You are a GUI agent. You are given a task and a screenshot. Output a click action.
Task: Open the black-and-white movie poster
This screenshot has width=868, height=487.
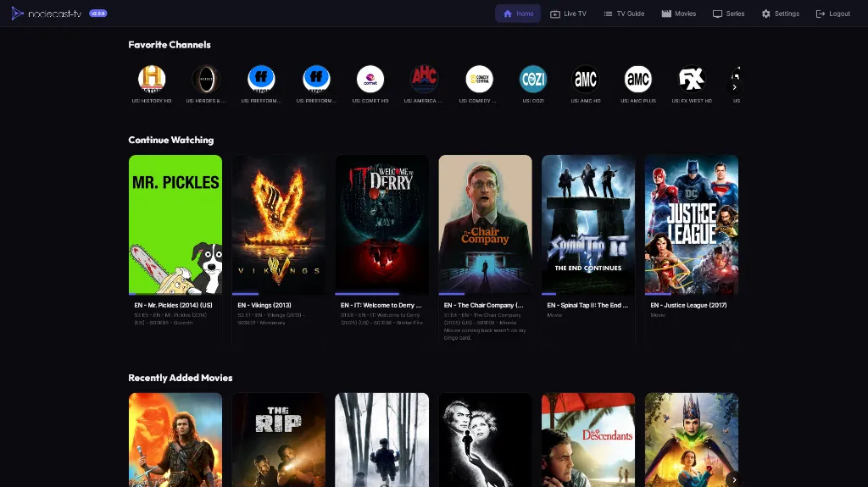pos(485,440)
